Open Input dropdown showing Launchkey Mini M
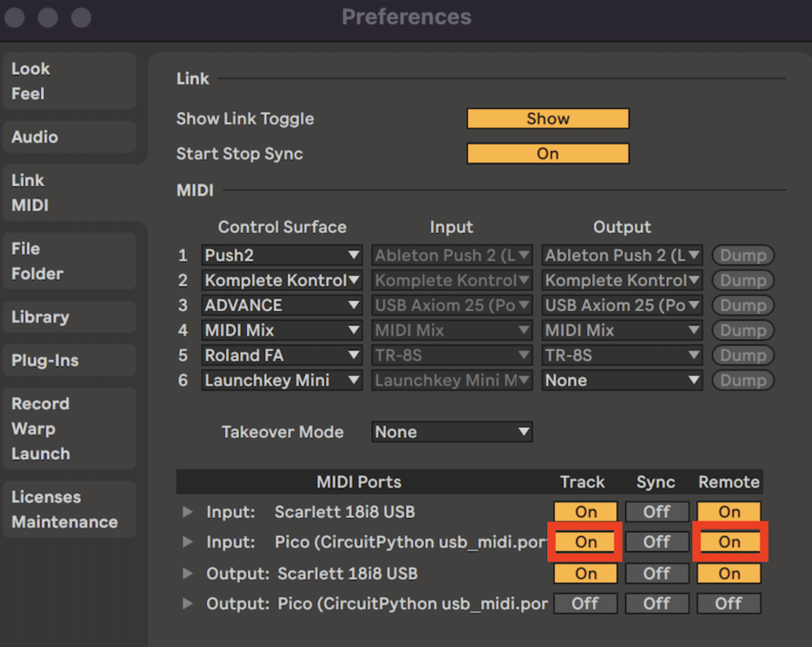The height and width of the screenshot is (647, 812). pyautogui.click(x=452, y=380)
